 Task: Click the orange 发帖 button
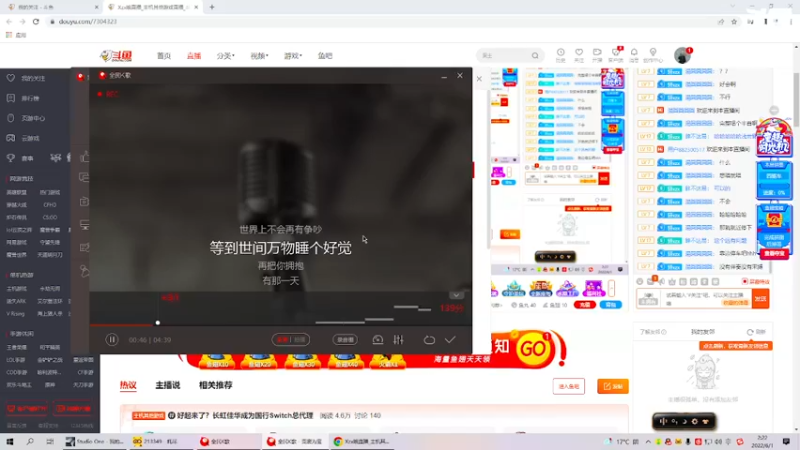[x=613, y=386]
